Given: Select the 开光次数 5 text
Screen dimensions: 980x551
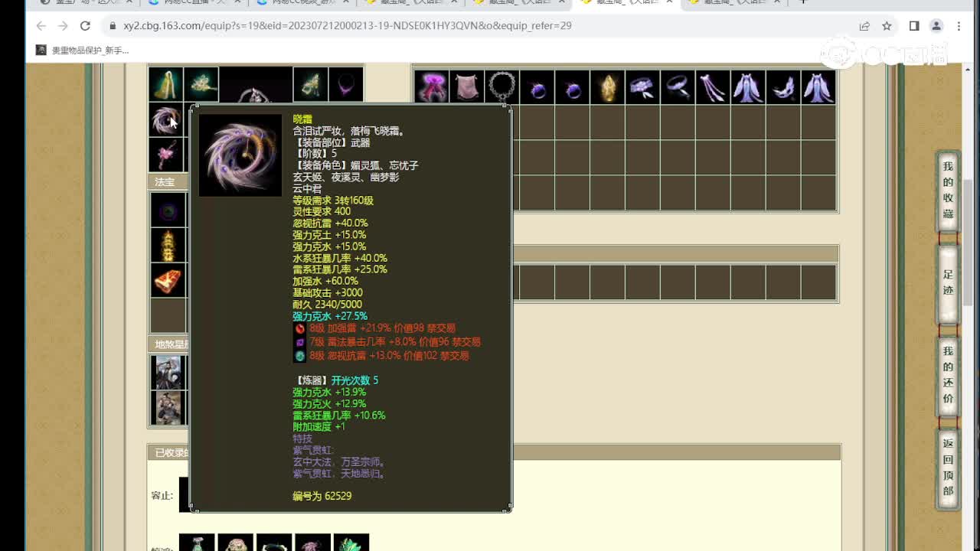Looking at the screenshot, I should [x=355, y=380].
